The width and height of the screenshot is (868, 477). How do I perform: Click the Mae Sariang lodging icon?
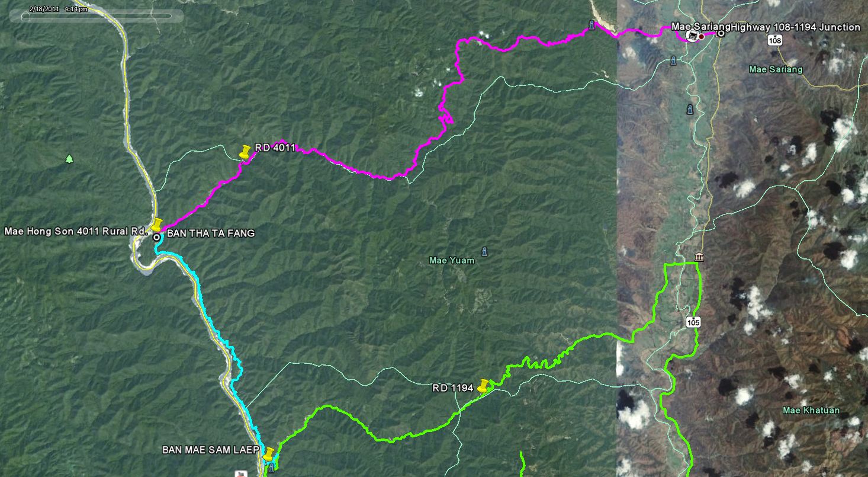[692, 36]
